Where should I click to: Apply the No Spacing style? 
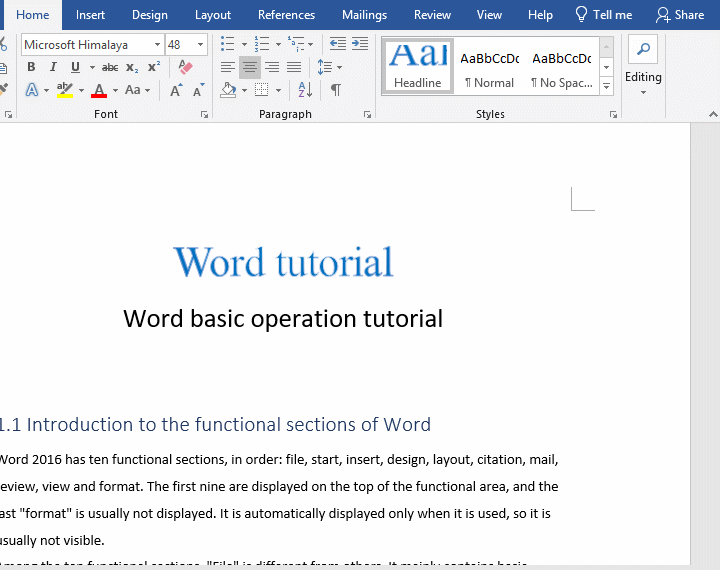[x=562, y=66]
